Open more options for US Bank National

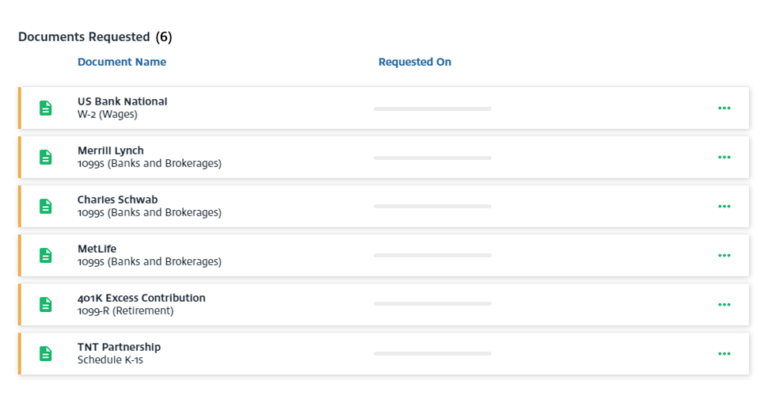point(724,108)
